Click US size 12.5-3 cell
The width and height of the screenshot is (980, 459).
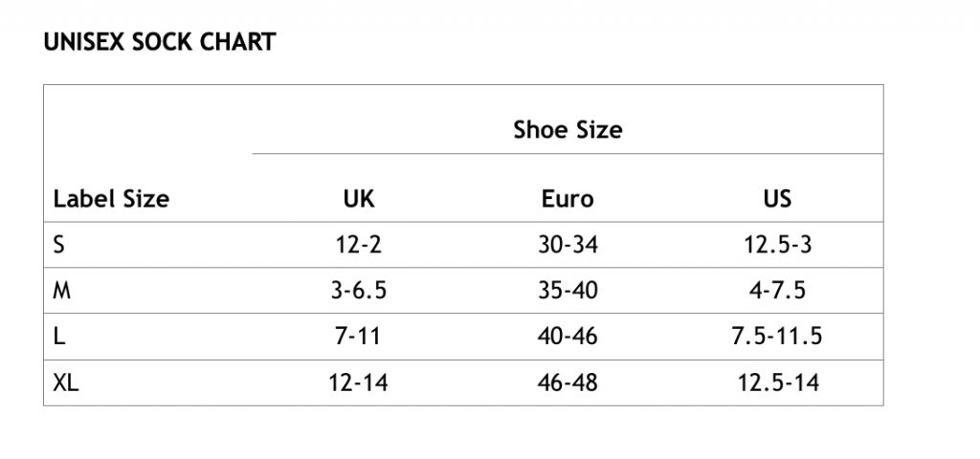click(777, 244)
